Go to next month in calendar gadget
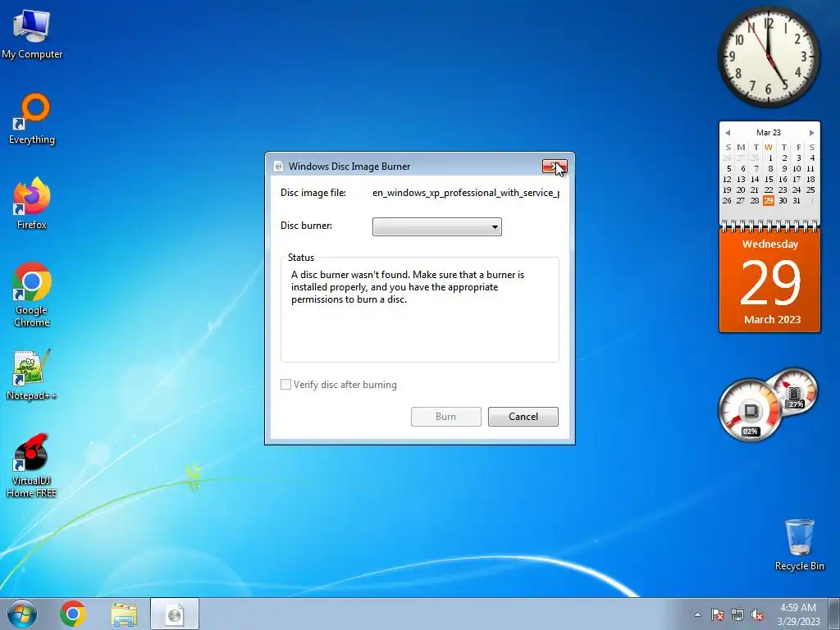The height and width of the screenshot is (630, 840). (811, 133)
